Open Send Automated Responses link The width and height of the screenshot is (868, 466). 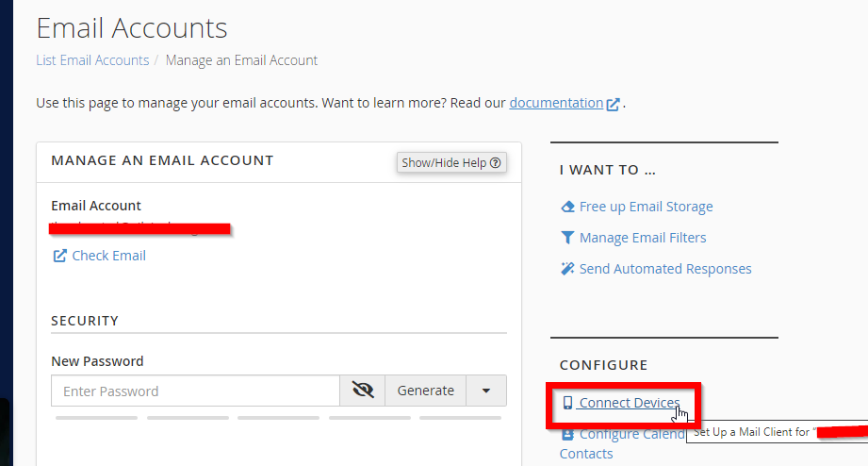(x=665, y=269)
